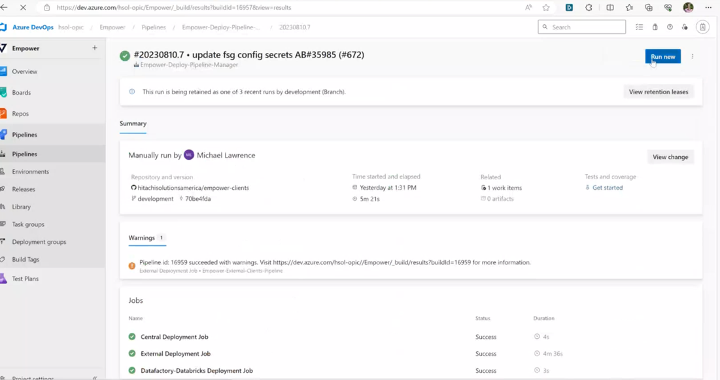Click hsol-opic organization breadcrumb
720x380 pixels.
[x=71, y=27]
